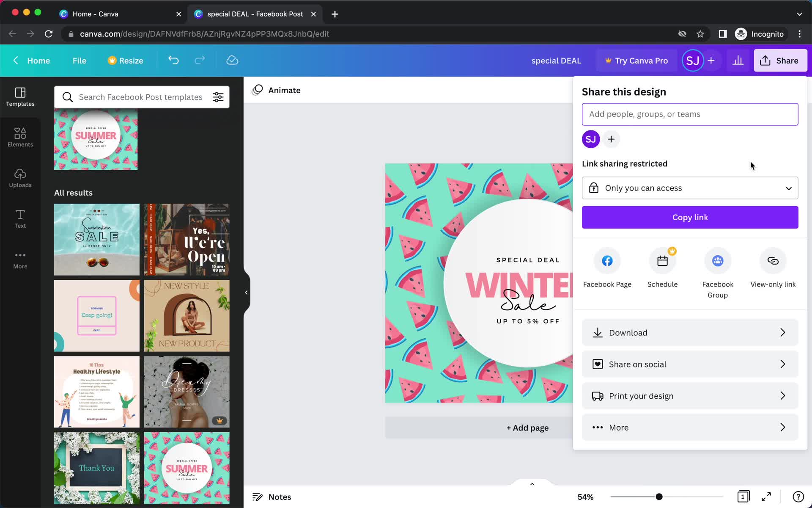
Task: Open the insights bar chart icon
Action: [x=738, y=61]
